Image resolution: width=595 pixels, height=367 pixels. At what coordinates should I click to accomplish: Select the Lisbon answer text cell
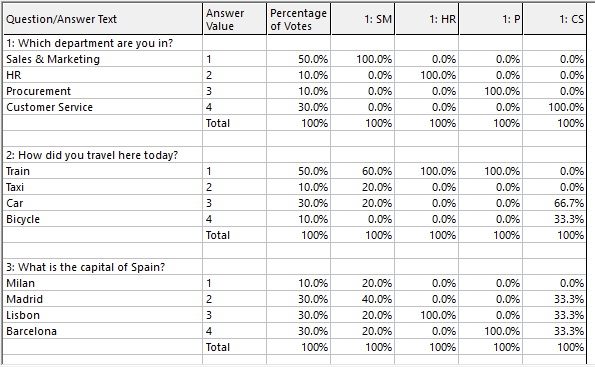point(102,315)
